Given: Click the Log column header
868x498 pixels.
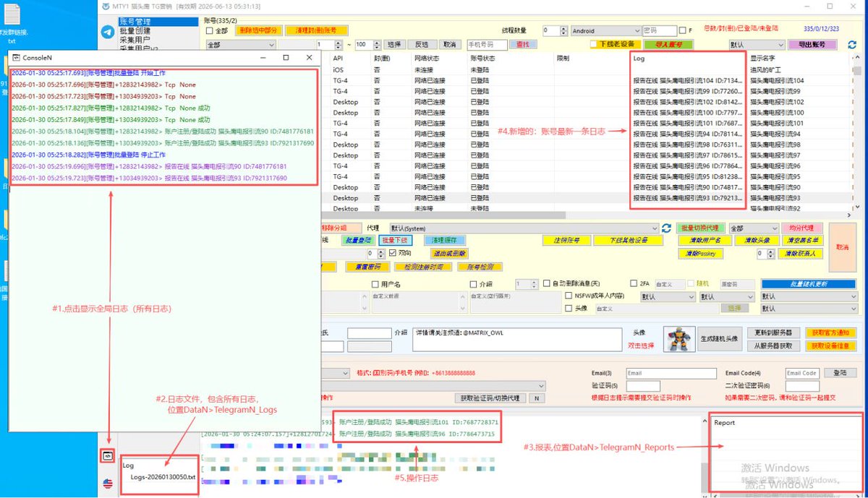Looking at the screenshot, I should tap(639, 59).
